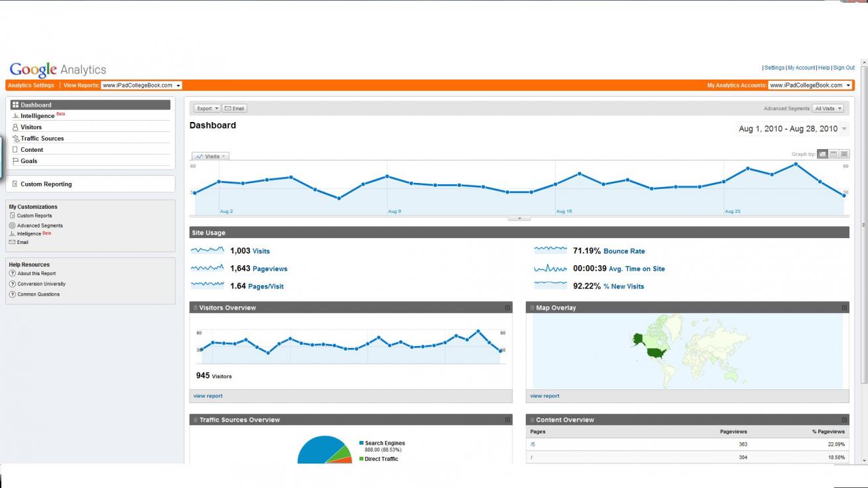Viewport: 868px width, 488px height.
Task: Click the Avg. Time on Site sparkline
Action: pos(550,268)
